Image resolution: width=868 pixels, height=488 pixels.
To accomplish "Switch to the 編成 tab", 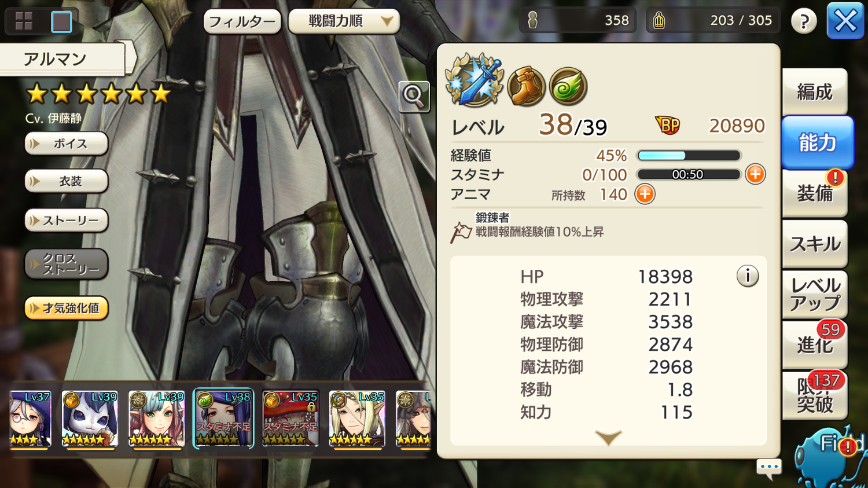I will pos(815,91).
